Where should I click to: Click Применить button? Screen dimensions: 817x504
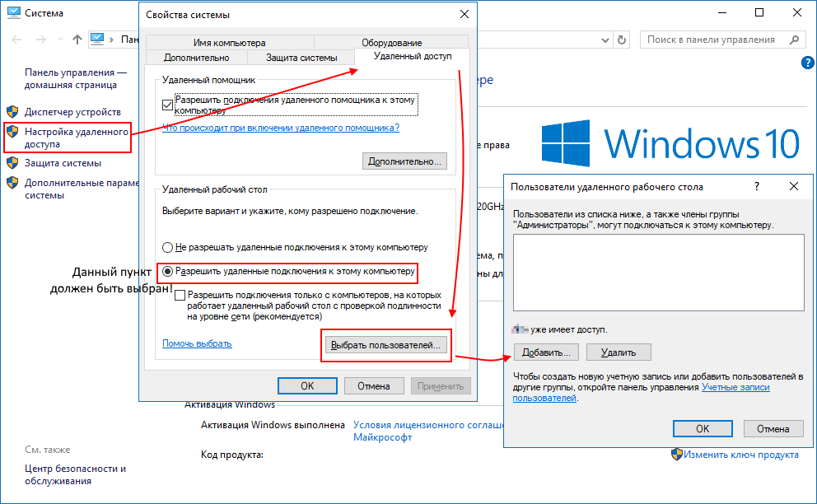point(441,385)
